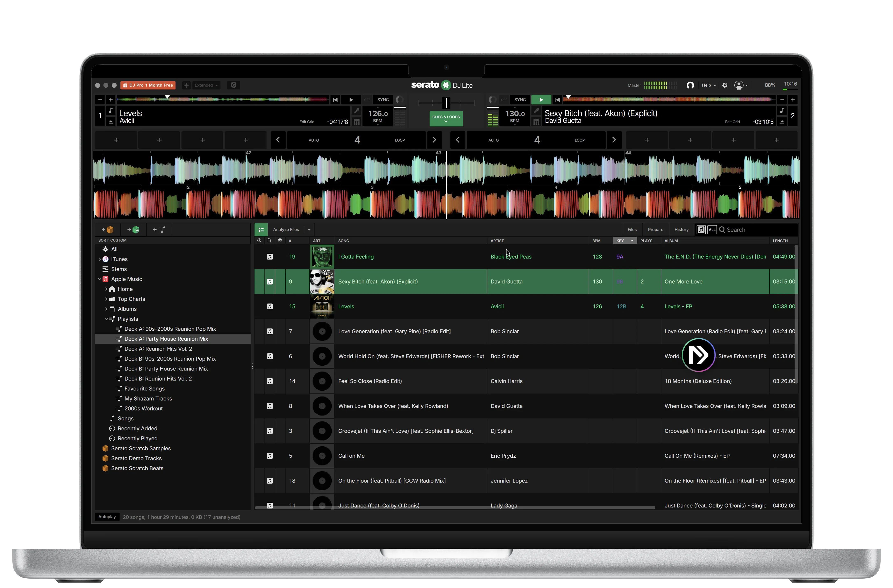Image resolution: width=893 pixels, height=588 pixels.
Task: Eject the track from deck 2
Action: click(782, 122)
